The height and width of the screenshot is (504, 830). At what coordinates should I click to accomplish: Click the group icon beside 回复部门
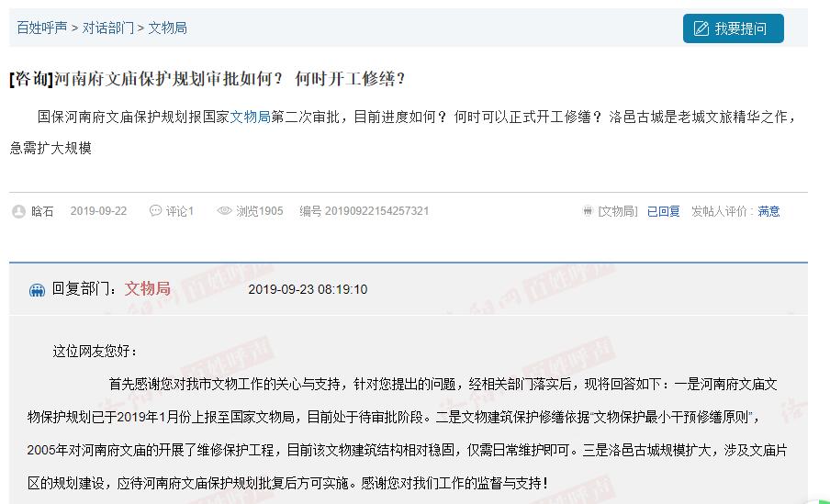[x=37, y=290]
